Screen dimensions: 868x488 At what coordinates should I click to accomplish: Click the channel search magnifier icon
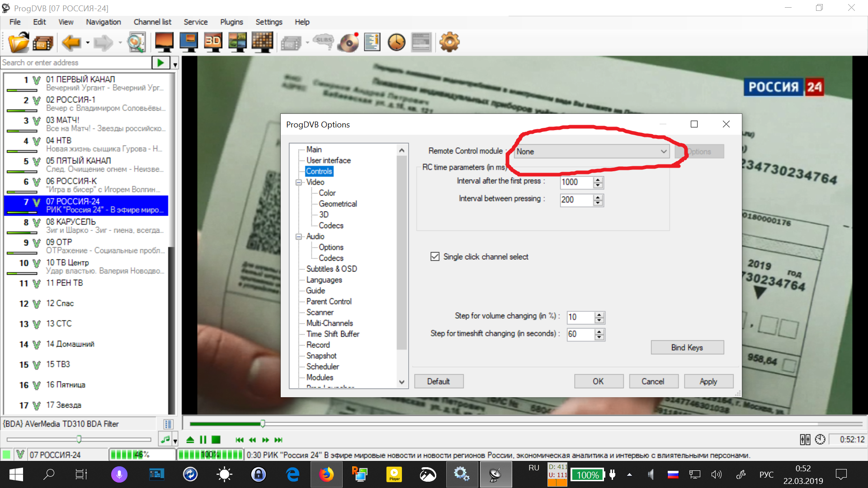coord(136,42)
